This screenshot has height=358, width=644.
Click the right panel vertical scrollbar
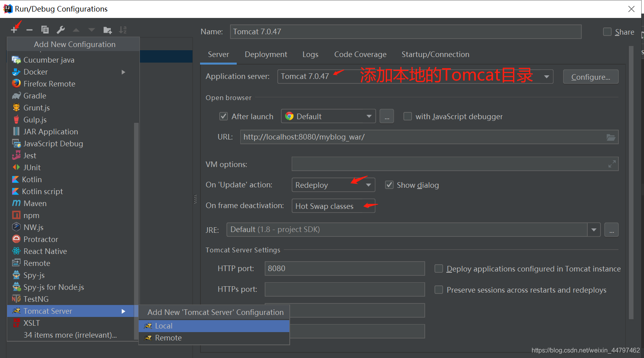pos(631,183)
